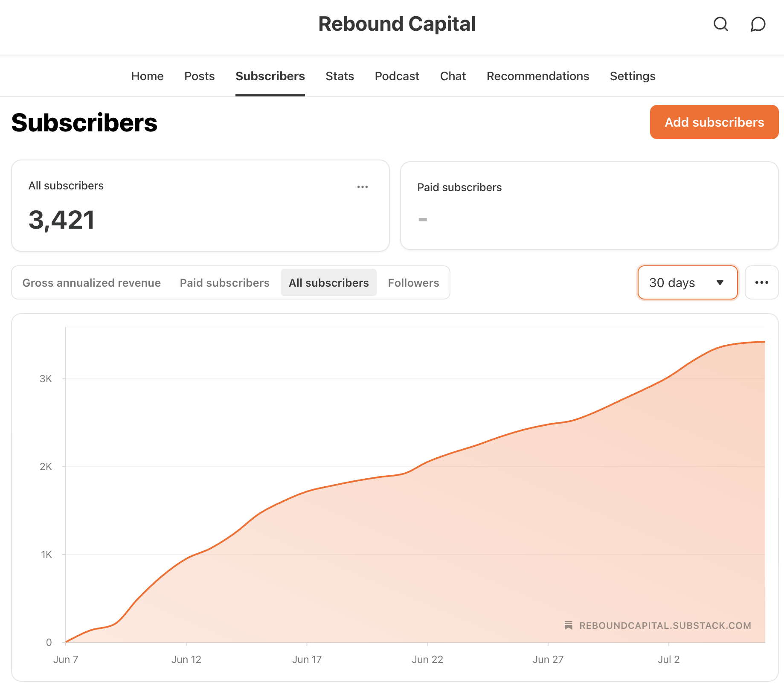Open the chat bubble icon top right

click(x=758, y=24)
